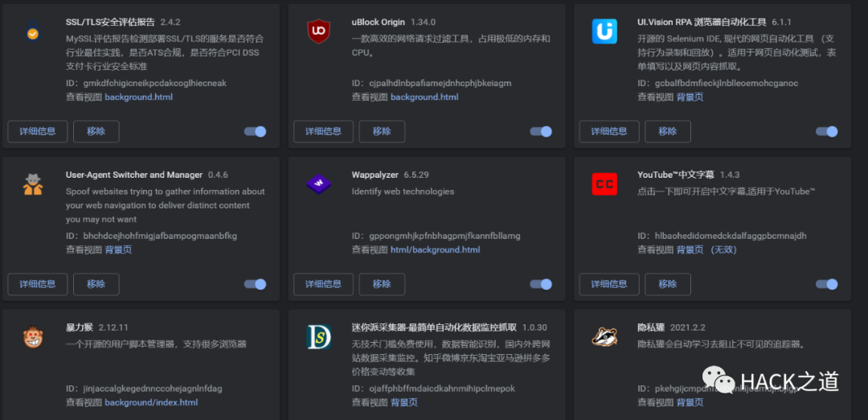Select ID text bhchdcejhohfmigjafbampogmaanbfkg

(160, 236)
